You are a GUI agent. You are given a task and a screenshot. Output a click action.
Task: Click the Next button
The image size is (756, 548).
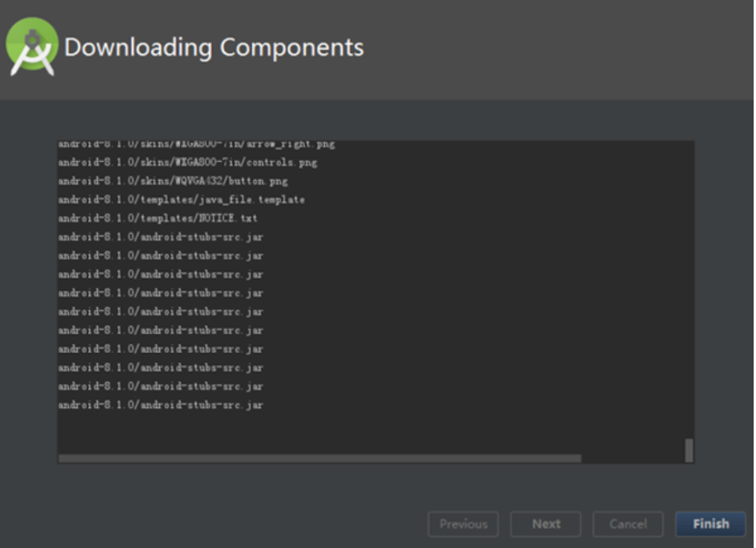[x=545, y=524]
